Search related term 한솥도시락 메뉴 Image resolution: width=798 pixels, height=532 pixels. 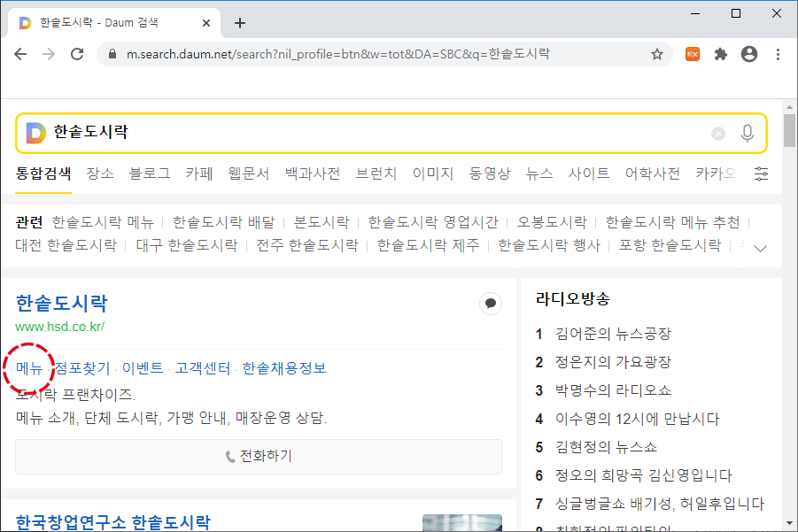pyautogui.click(x=103, y=222)
